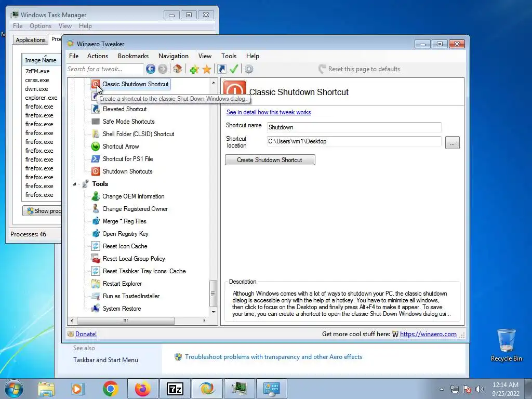
Task: Click the Back navigation arrow in Winaero toolbar
Action: (x=151, y=69)
